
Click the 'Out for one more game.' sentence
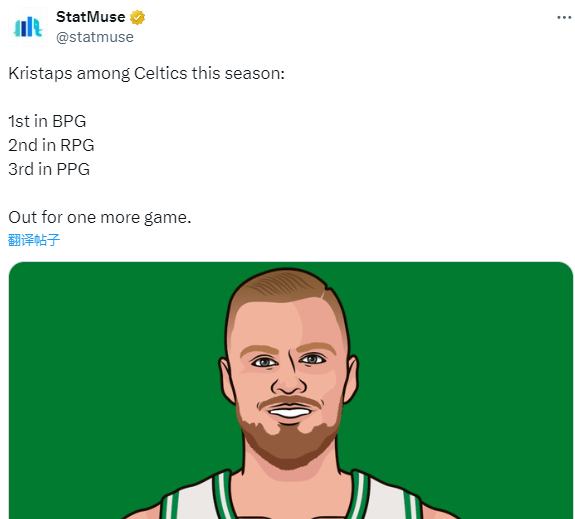pos(100,218)
